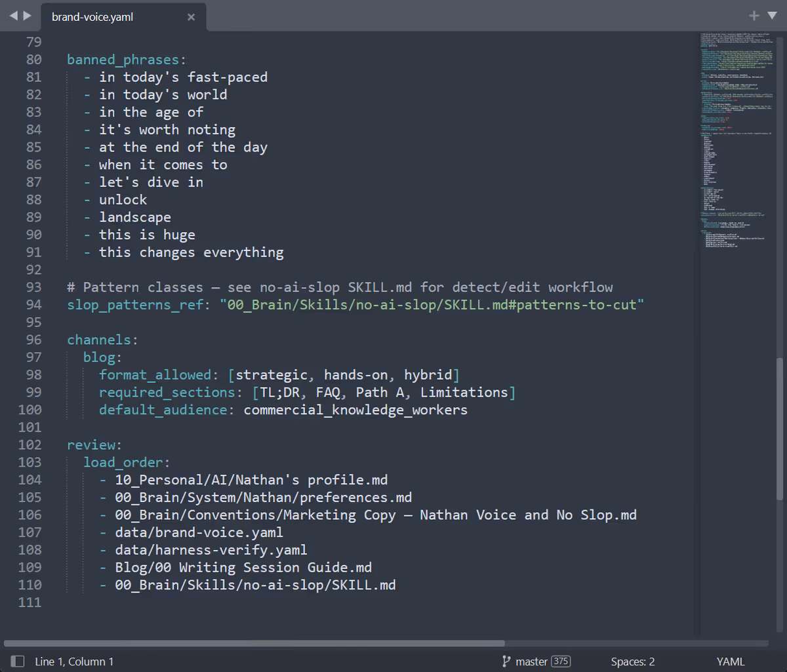Select the brand-voice.yaml tab
The image size is (787, 672).
pyautogui.click(x=123, y=17)
